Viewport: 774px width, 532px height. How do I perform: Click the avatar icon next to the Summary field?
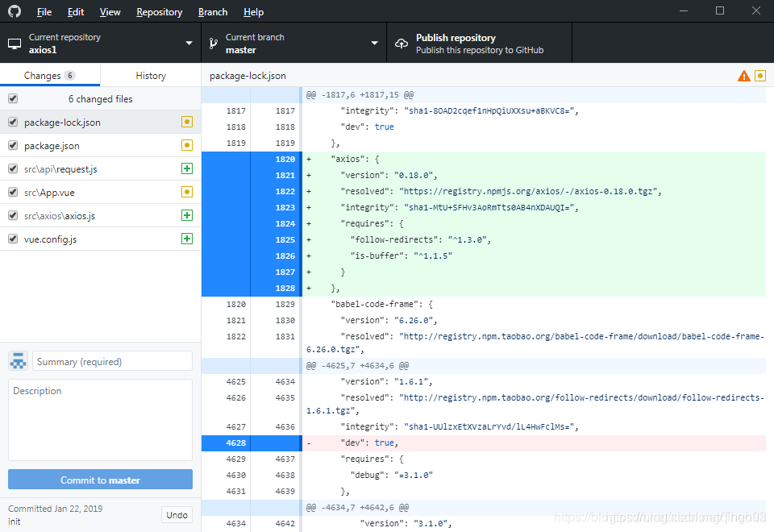[19, 361]
